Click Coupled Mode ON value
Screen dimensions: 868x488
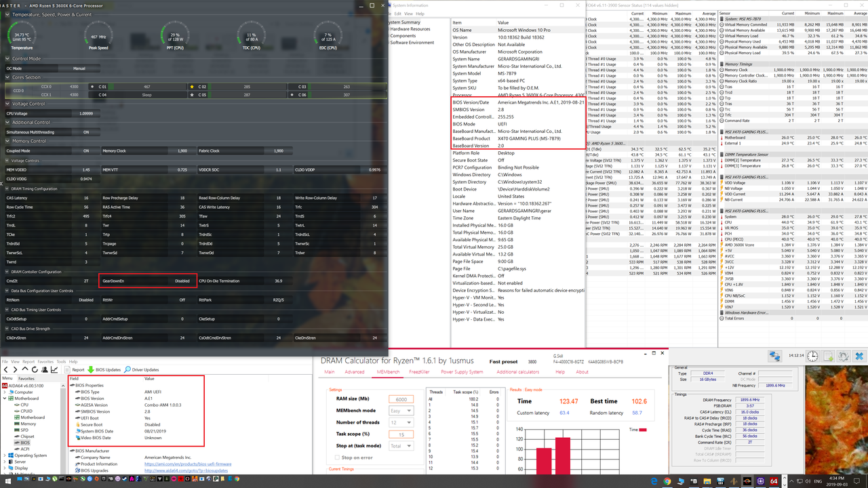pyautogui.click(x=86, y=151)
